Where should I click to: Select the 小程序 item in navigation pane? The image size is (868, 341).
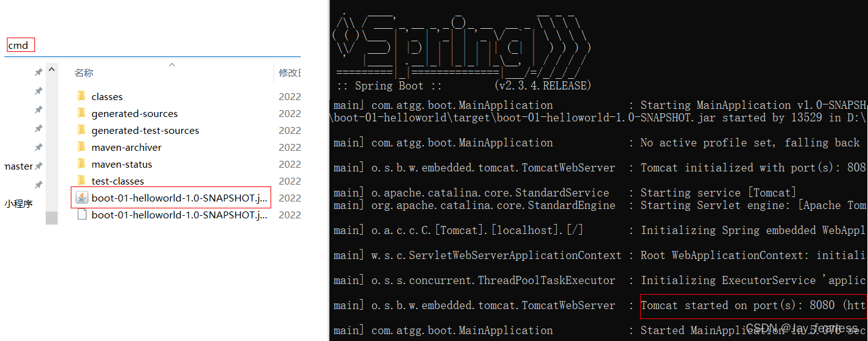click(19, 203)
